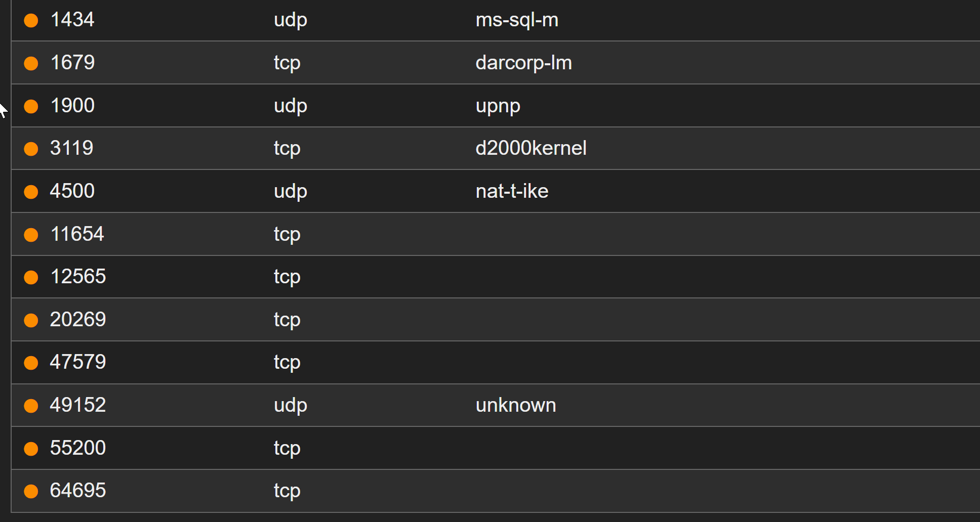Click the orange dot beside port 1900
This screenshot has height=522, width=980.
pos(31,106)
